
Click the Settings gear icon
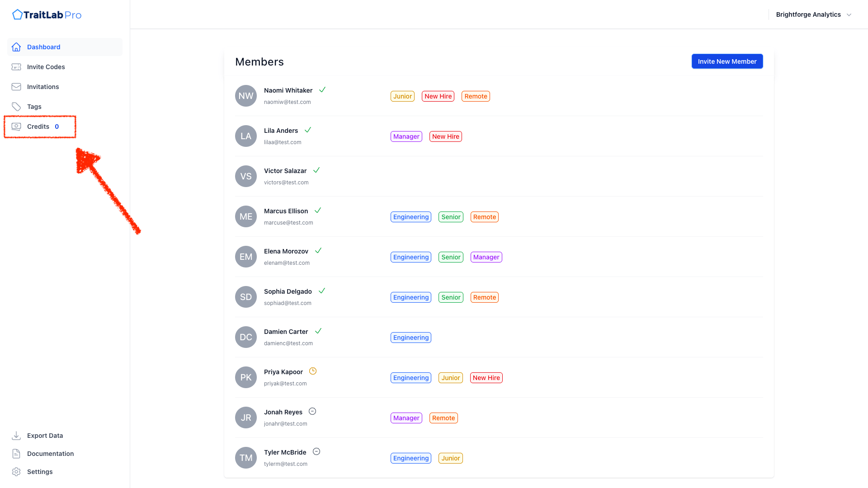[16, 472]
